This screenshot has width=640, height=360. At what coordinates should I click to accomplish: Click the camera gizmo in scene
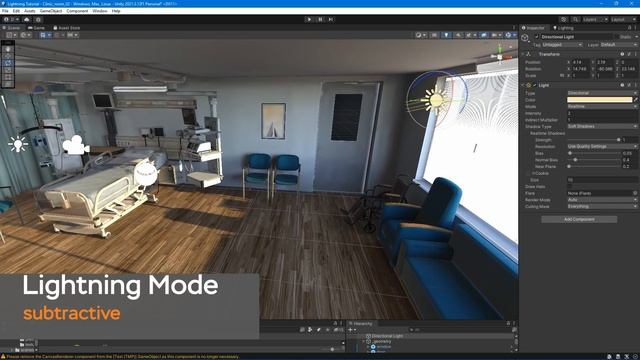pos(76,145)
